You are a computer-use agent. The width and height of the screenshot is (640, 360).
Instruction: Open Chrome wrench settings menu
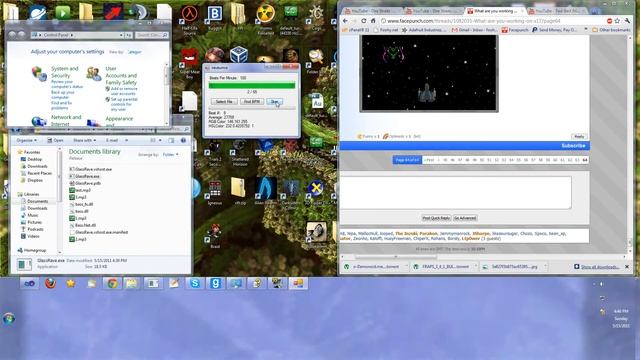(x=627, y=21)
